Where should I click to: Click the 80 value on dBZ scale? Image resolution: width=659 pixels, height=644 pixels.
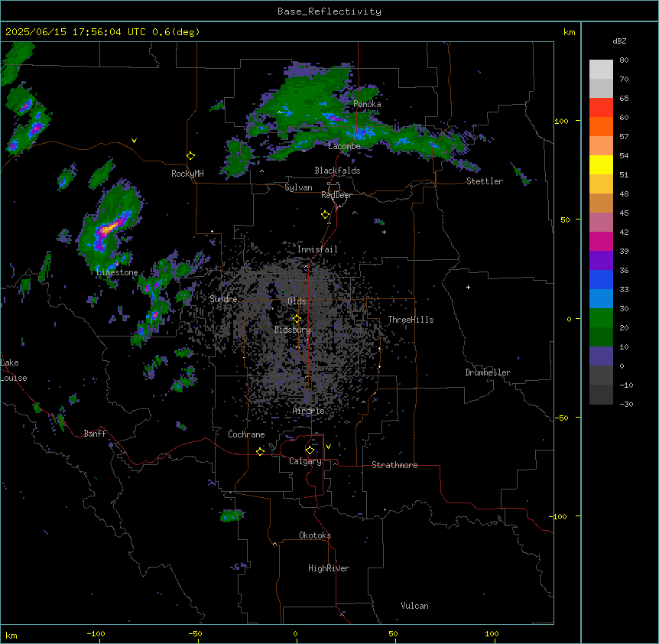[624, 60]
